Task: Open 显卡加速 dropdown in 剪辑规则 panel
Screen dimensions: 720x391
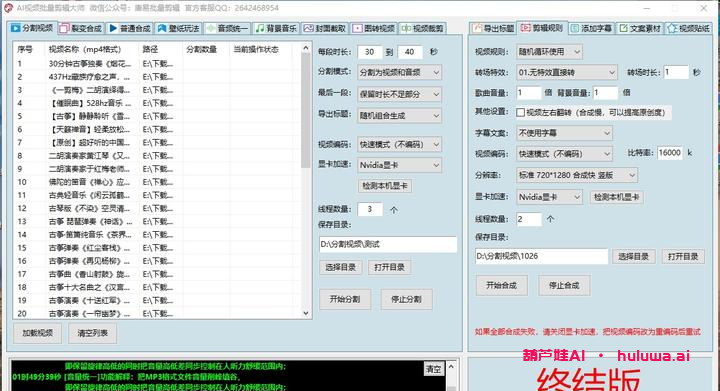Action: pyautogui.click(x=549, y=197)
